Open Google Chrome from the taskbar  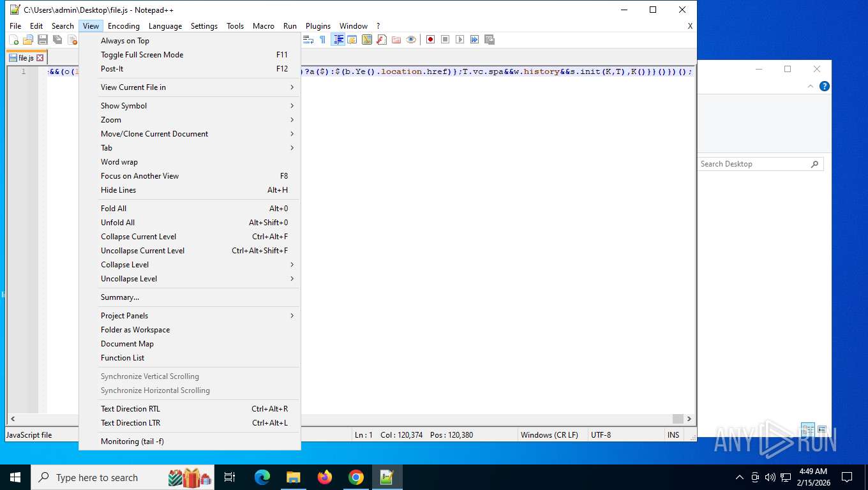(x=356, y=477)
